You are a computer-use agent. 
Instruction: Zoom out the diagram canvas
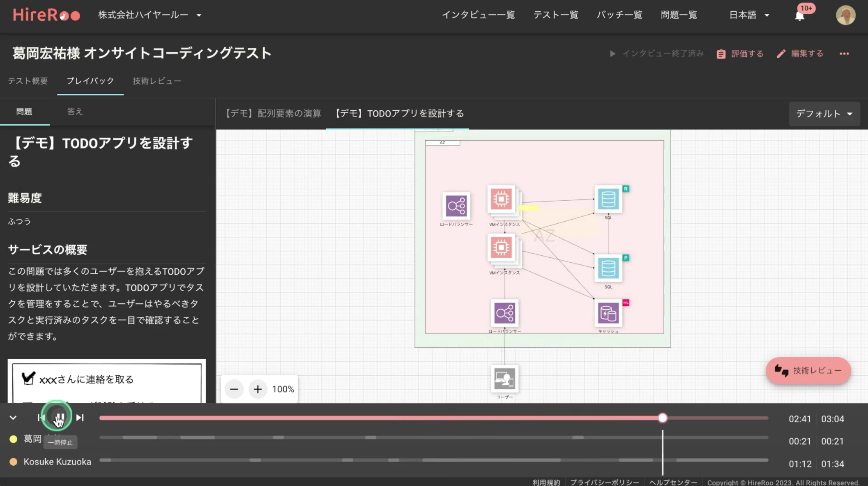[234, 389]
